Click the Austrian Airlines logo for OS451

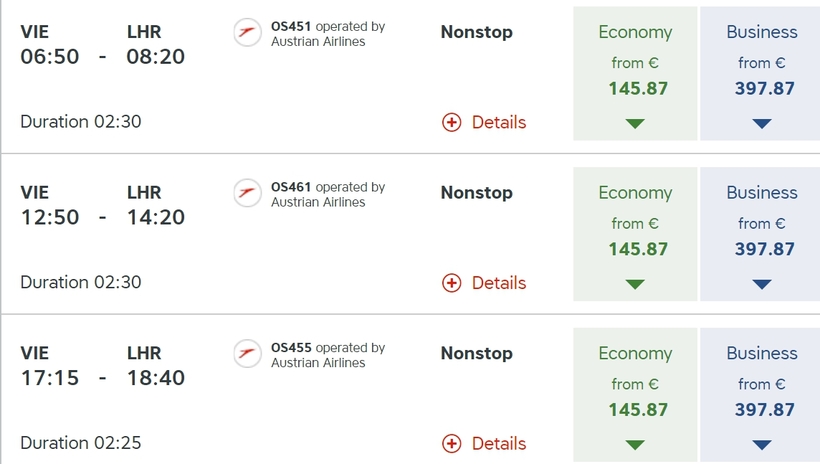pyautogui.click(x=247, y=32)
